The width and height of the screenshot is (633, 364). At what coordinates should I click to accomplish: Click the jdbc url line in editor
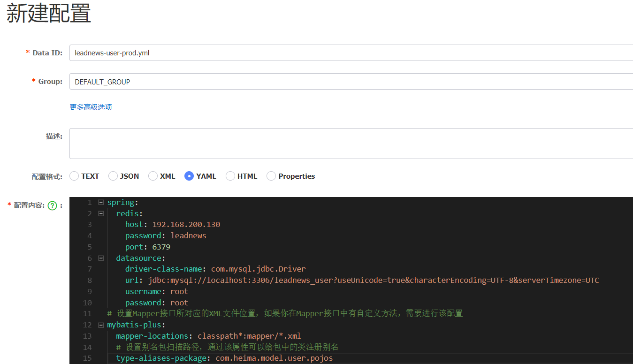pos(362,281)
